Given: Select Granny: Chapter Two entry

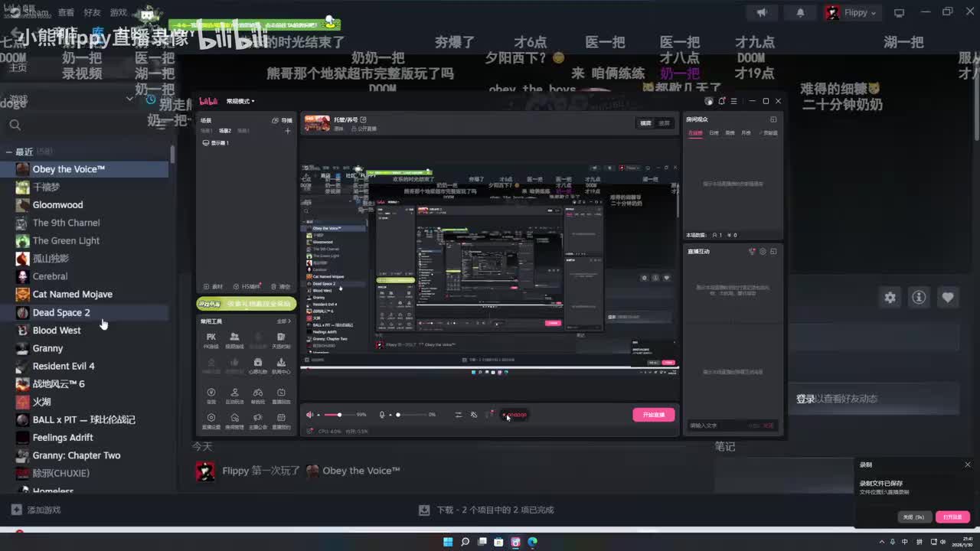Looking at the screenshot, I should tap(84, 455).
